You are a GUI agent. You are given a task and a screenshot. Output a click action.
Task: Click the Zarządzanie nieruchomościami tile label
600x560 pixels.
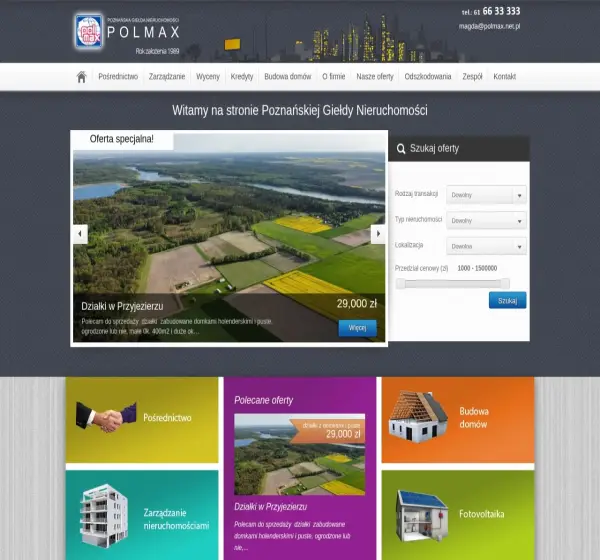(176, 519)
